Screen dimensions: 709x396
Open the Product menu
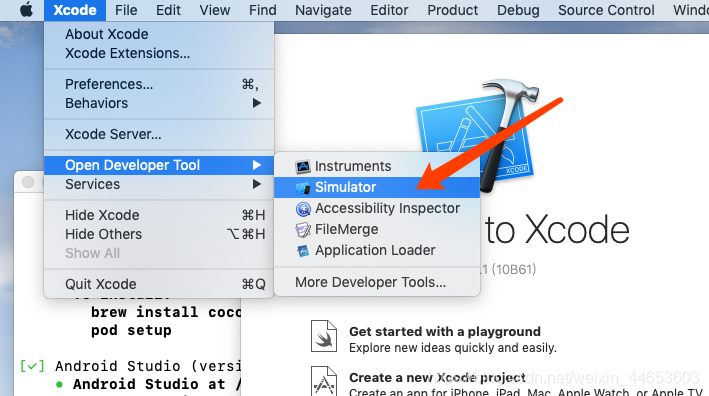(x=452, y=10)
